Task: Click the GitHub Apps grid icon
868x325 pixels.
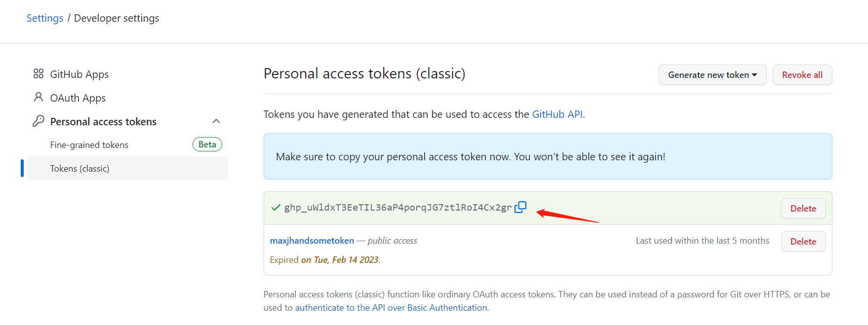Action: 39,74
